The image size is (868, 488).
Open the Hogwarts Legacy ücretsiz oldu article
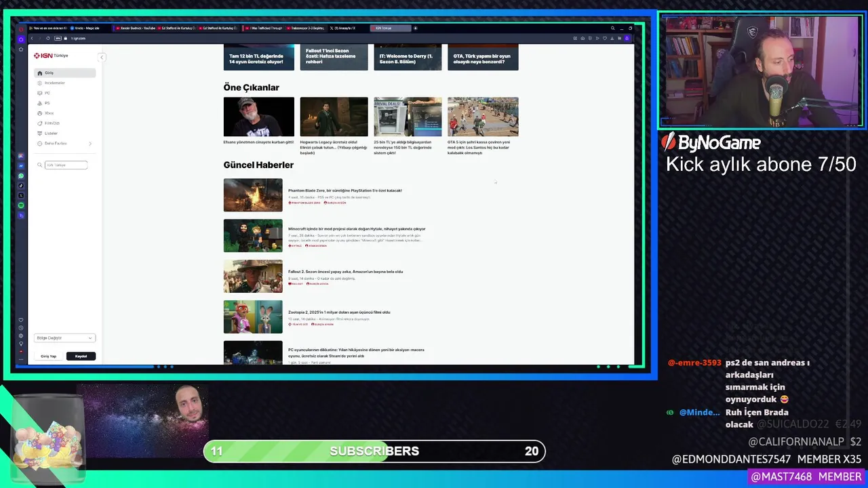(x=334, y=147)
